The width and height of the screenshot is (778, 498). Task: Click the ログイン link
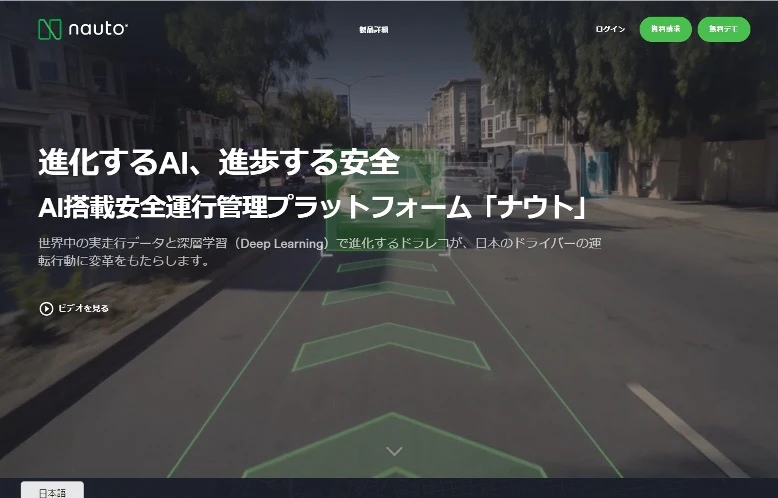pyautogui.click(x=610, y=29)
